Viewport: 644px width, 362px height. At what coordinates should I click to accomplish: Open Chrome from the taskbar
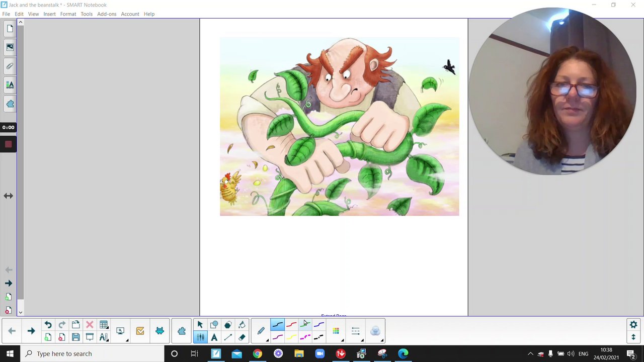click(257, 353)
